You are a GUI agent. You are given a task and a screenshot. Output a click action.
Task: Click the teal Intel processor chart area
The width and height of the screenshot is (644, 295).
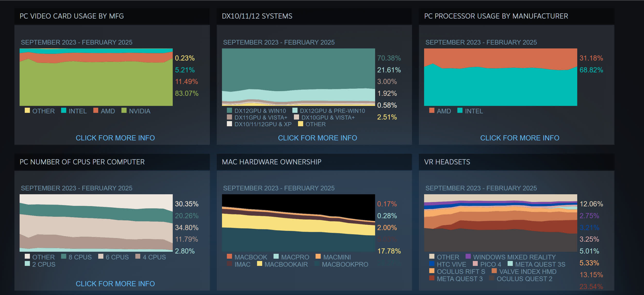pos(500,88)
